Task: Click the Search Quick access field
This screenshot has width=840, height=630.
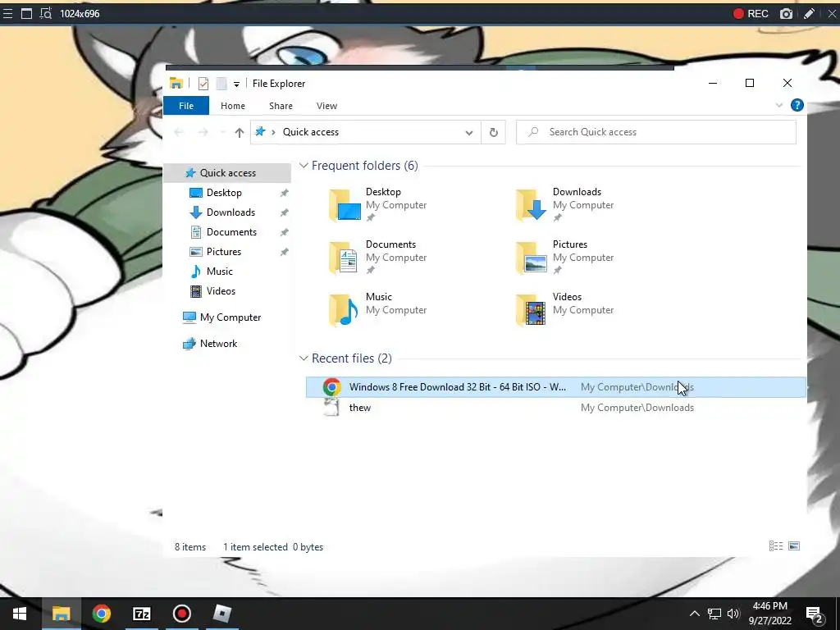Action: point(655,132)
